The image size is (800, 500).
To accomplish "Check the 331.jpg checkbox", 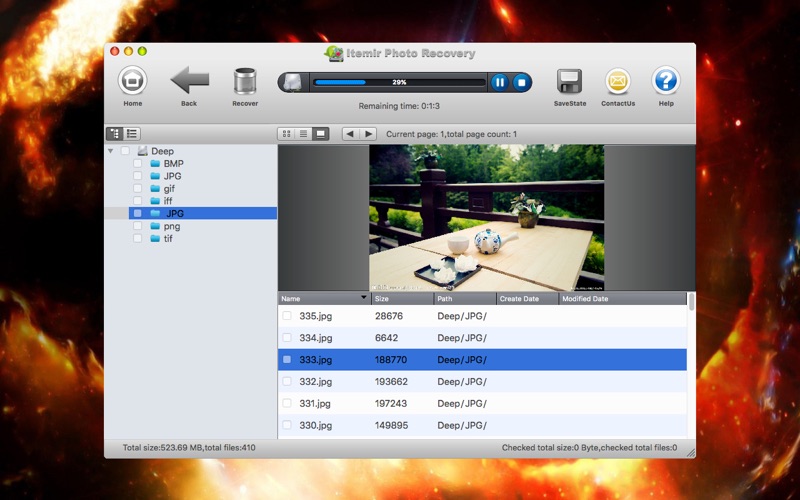I will (x=287, y=404).
